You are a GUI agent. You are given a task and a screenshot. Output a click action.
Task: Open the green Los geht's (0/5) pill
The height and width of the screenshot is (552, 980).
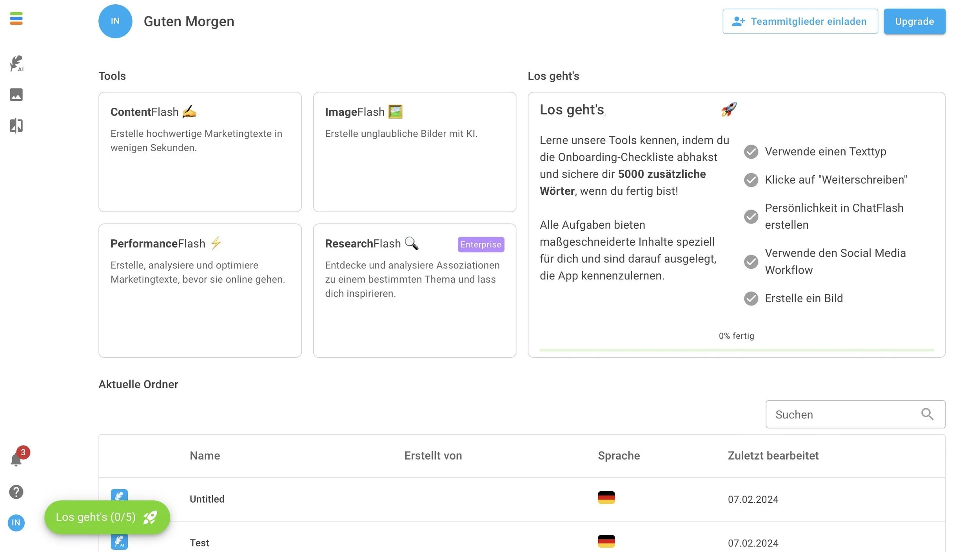[x=107, y=517]
